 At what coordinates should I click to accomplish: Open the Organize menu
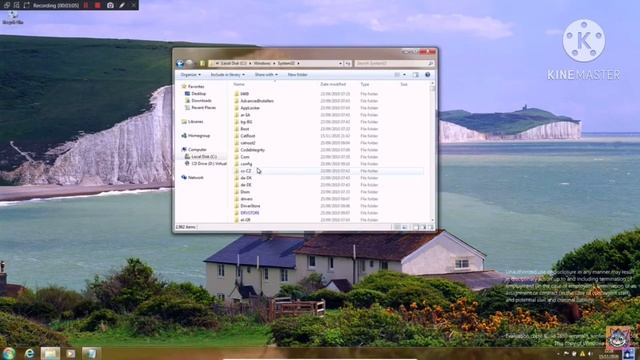tap(191, 75)
